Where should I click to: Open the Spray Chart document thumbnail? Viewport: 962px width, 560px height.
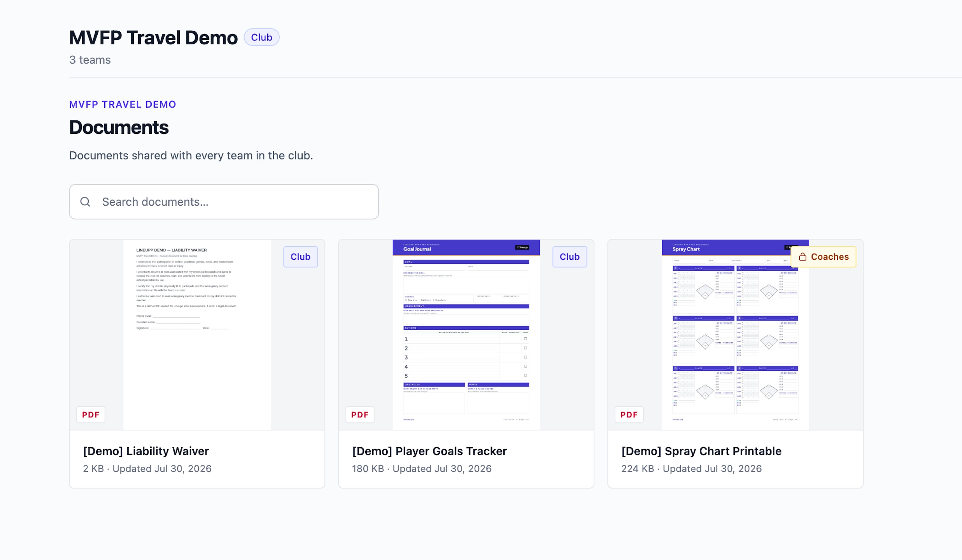(x=735, y=335)
